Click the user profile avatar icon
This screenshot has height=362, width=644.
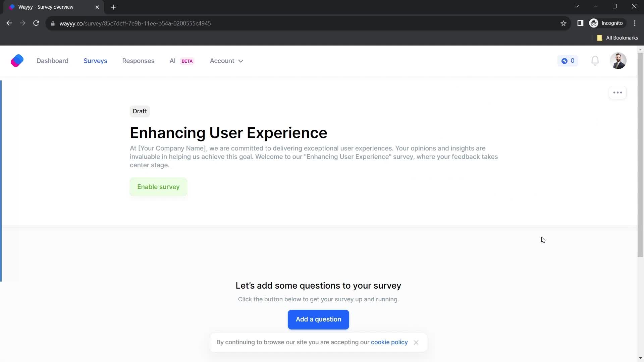point(619,61)
